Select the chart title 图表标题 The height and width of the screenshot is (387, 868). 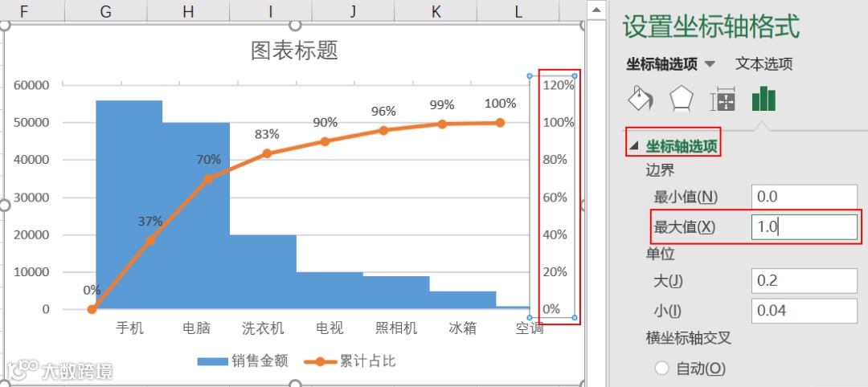pyautogui.click(x=294, y=51)
